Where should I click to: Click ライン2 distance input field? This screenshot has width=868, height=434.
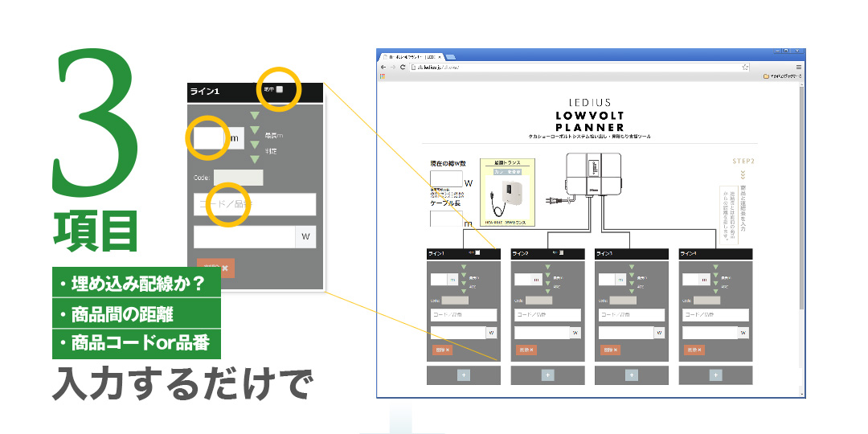(x=522, y=280)
